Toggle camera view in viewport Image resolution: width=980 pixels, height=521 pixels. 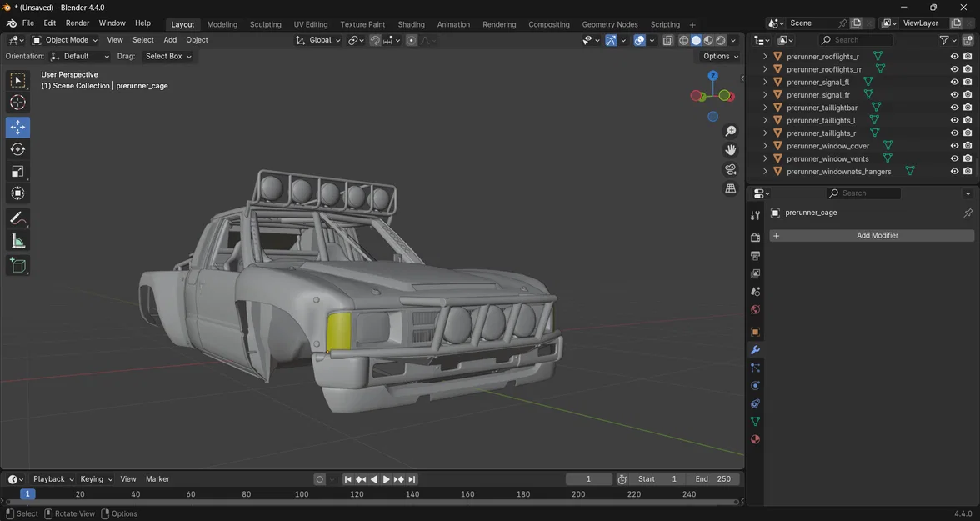tap(731, 169)
